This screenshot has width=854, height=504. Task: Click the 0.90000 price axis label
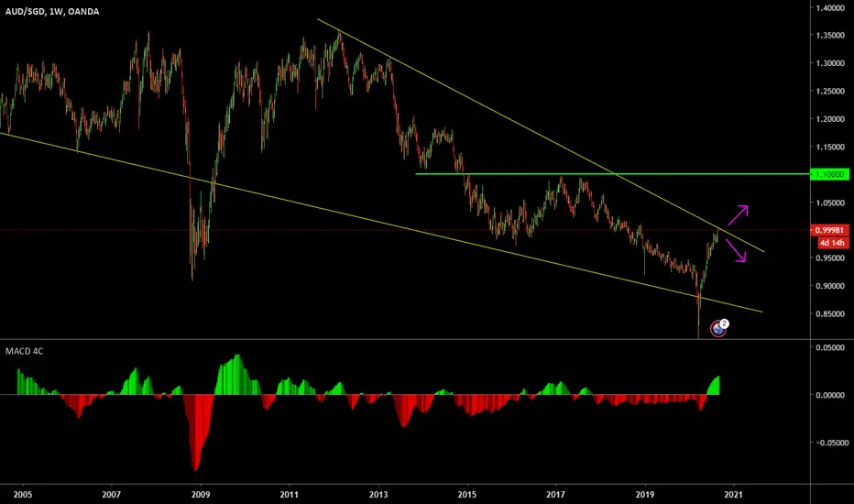point(830,286)
